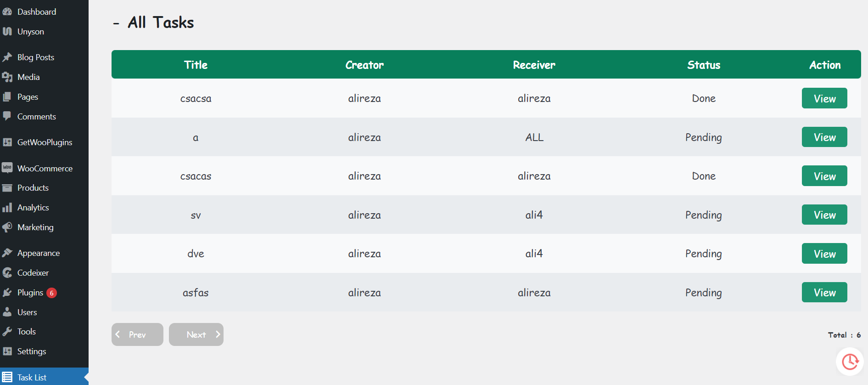Go back with the Prev button
This screenshot has height=385, width=868.
coord(137,334)
